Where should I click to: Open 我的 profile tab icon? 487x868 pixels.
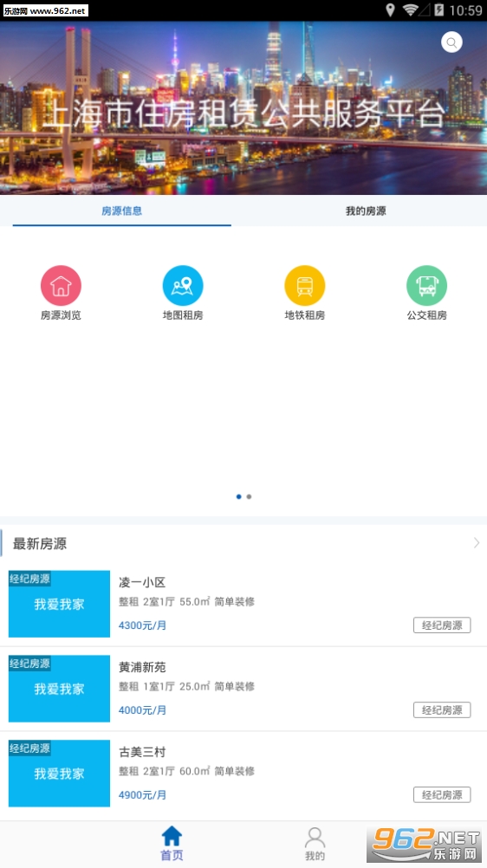315,837
